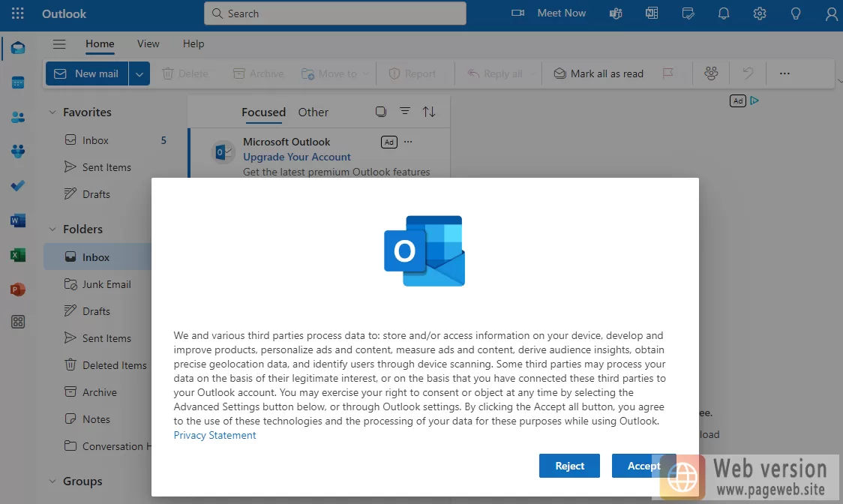843x504 pixels.
Task: Open the Filter icon in message list
Action: [405, 111]
